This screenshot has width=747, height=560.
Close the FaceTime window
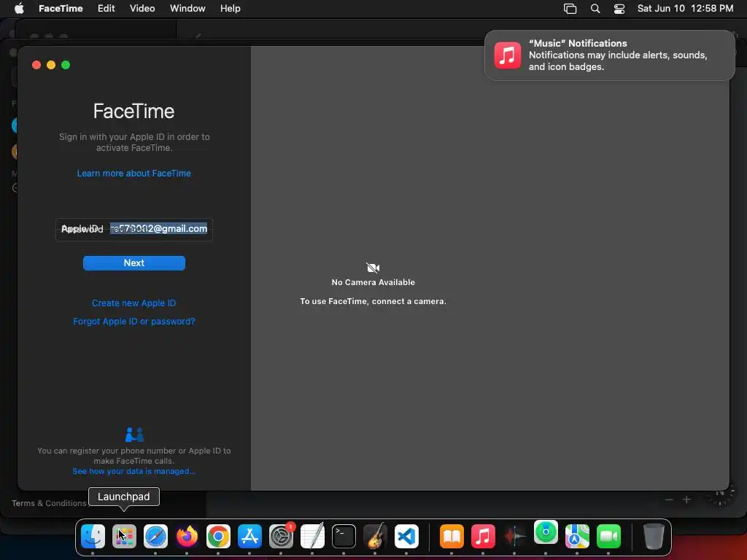coord(36,65)
